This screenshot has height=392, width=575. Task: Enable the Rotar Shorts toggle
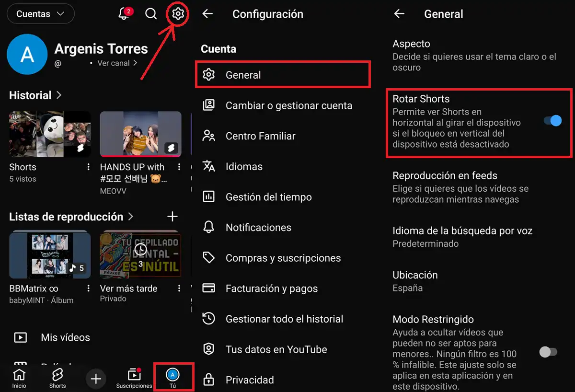coord(553,121)
